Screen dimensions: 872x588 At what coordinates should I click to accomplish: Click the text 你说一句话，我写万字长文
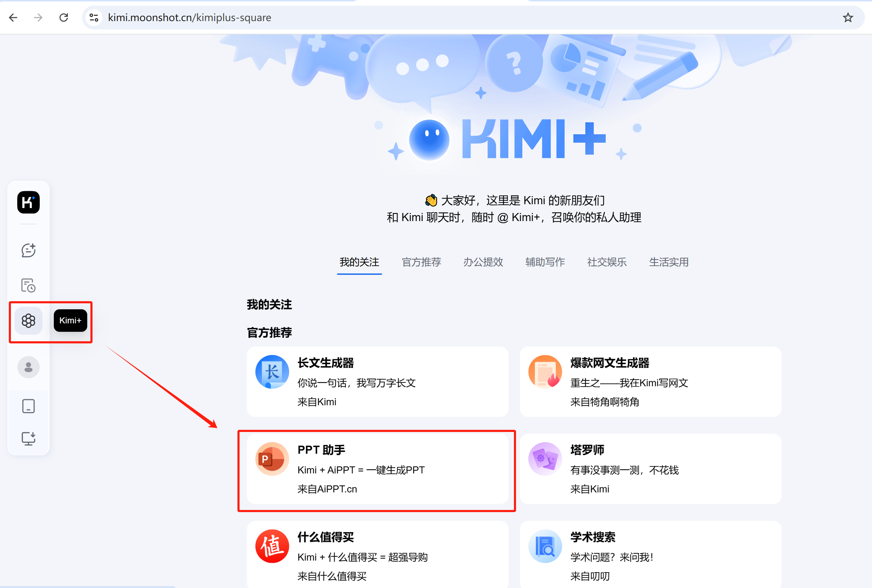pyautogui.click(x=356, y=383)
